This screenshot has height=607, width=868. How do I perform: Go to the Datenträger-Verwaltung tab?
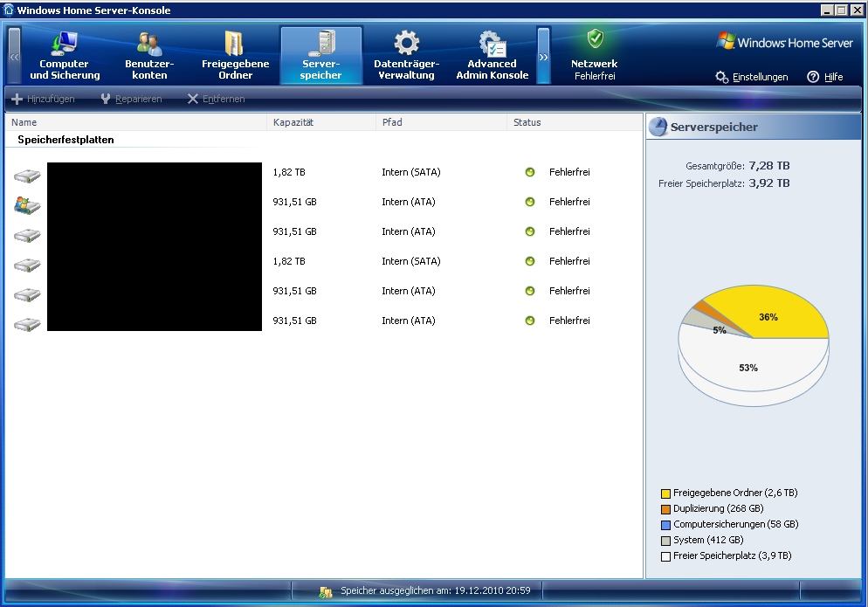(x=406, y=55)
